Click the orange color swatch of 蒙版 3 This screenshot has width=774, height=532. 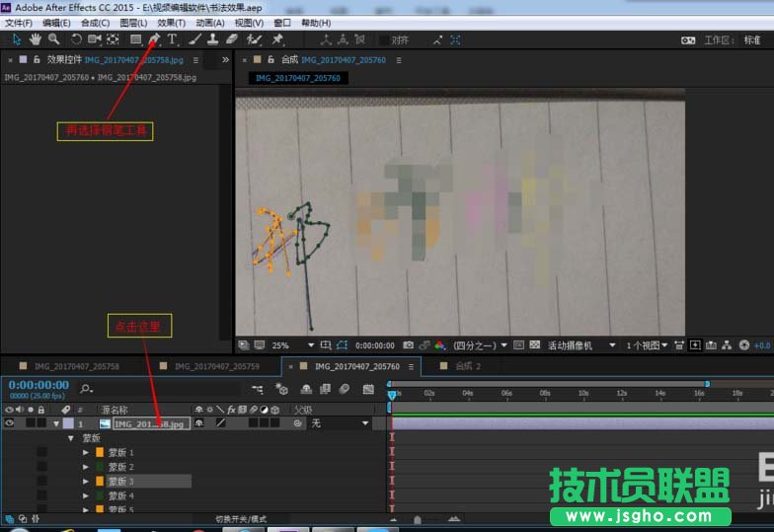(x=100, y=482)
